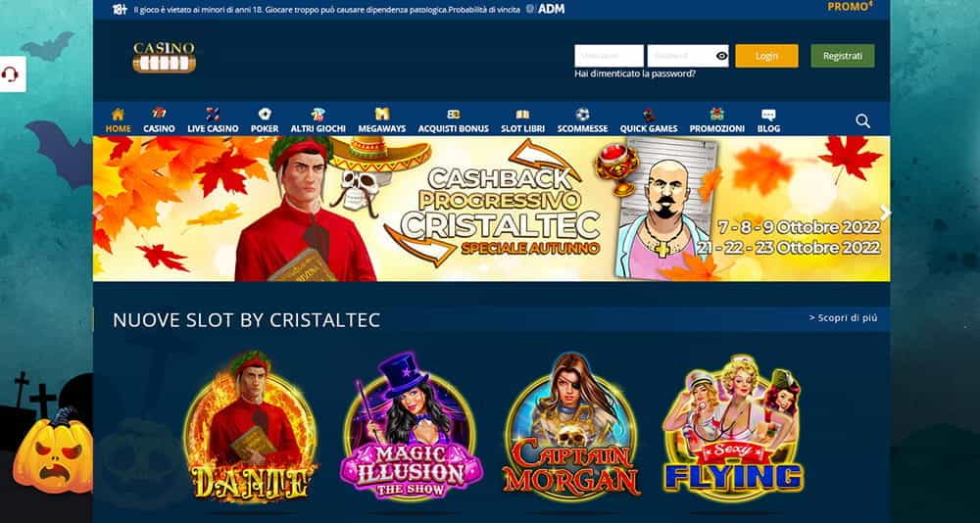Focus the username input field
The image size is (980, 523).
[x=609, y=56]
